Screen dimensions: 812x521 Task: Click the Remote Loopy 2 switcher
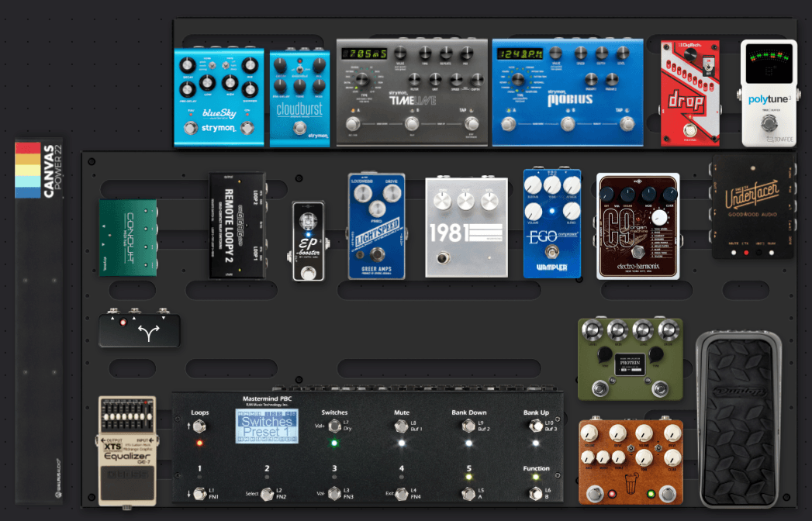[237, 226]
